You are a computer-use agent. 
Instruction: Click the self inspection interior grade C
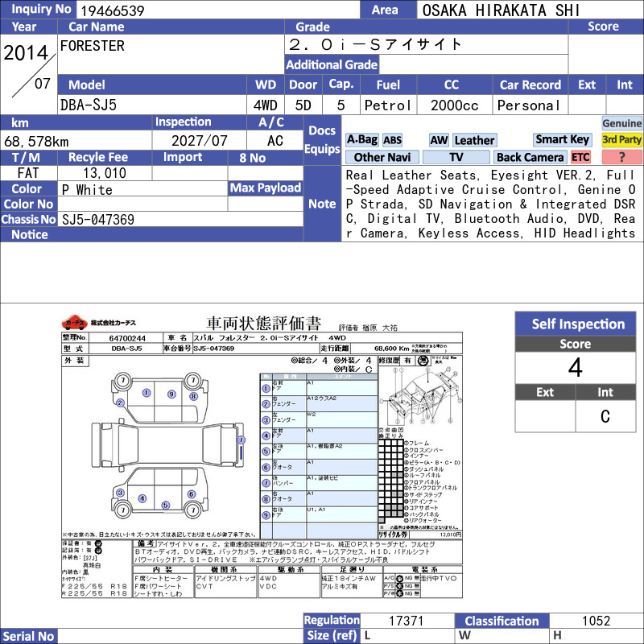pyautogui.click(x=605, y=416)
